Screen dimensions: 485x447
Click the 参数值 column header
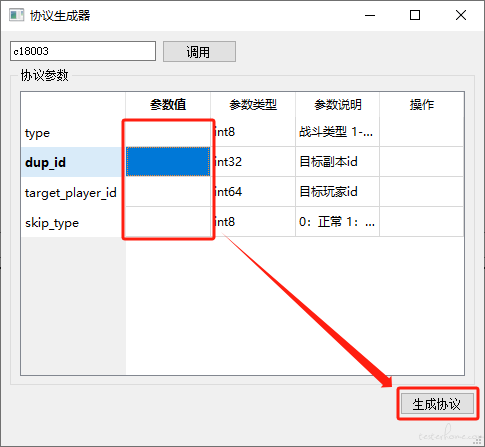(168, 105)
